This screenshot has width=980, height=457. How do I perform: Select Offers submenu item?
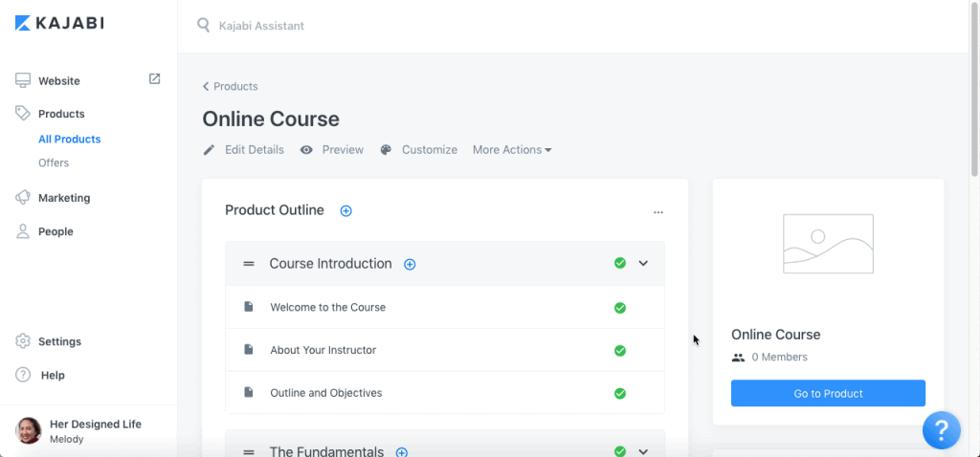tap(54, 163)
